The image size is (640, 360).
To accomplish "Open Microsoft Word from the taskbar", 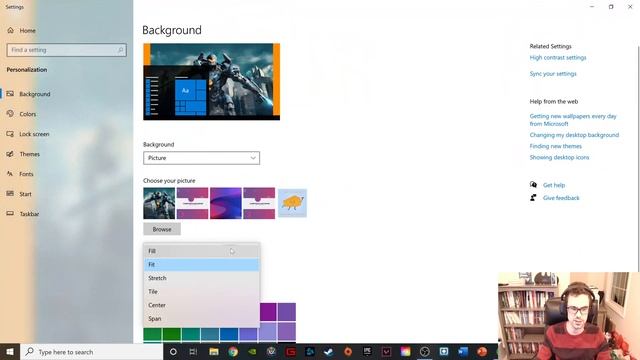I will coord(463,351).
